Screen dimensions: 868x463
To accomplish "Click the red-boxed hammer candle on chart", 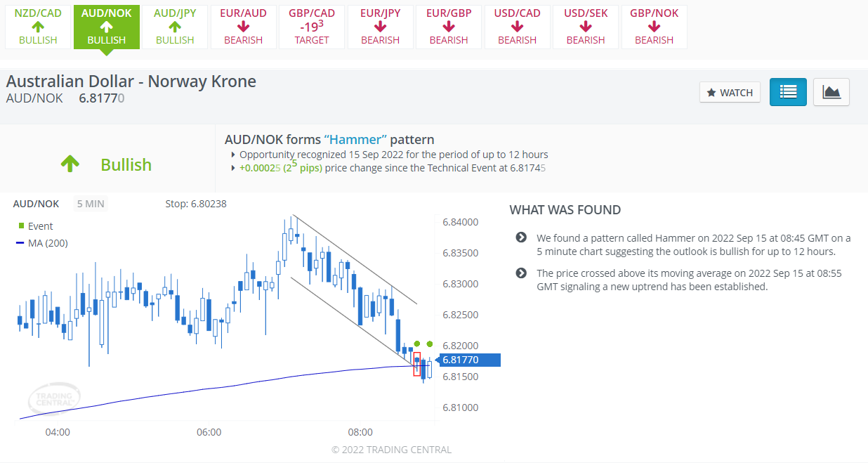I will [416, 364].
